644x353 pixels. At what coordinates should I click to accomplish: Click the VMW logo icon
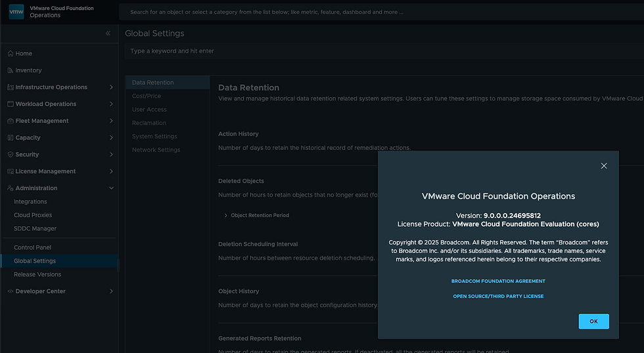point(16,12)
